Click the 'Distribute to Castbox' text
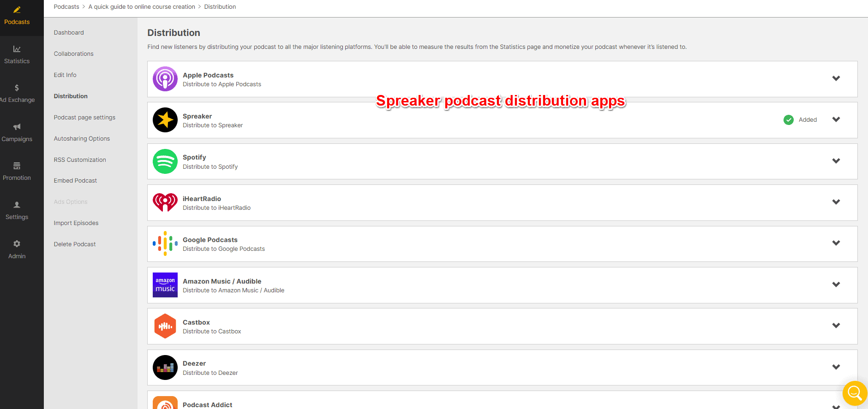 click(212, 332)
